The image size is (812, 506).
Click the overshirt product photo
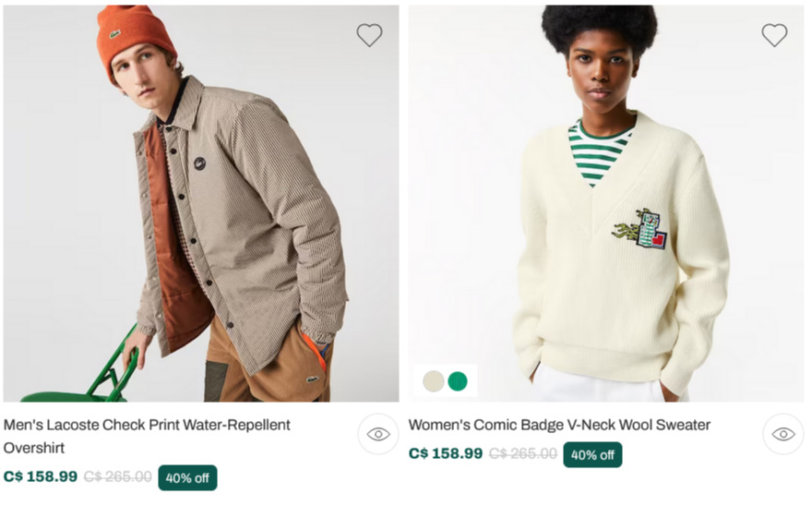[x=201, y=203]
